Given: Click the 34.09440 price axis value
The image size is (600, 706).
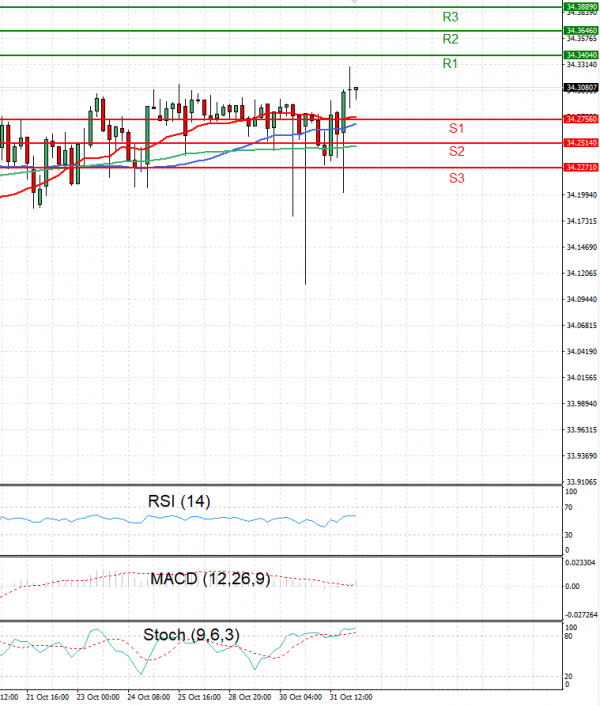Looking at the screenshot, I should pyautogui.click(x=582, y=299).
